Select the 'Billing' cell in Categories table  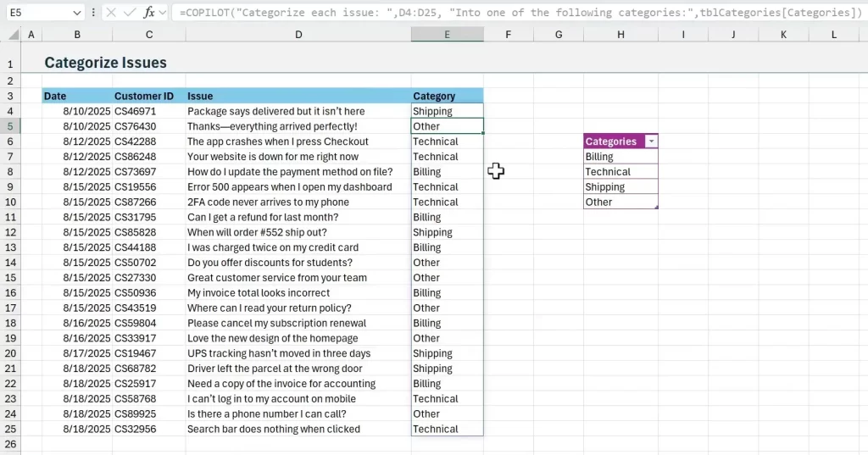(620, 157)
